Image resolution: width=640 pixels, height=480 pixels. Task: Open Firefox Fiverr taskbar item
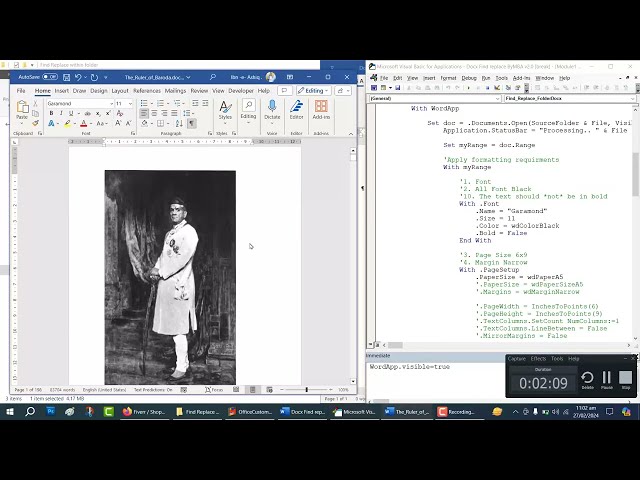coord(144,412)
